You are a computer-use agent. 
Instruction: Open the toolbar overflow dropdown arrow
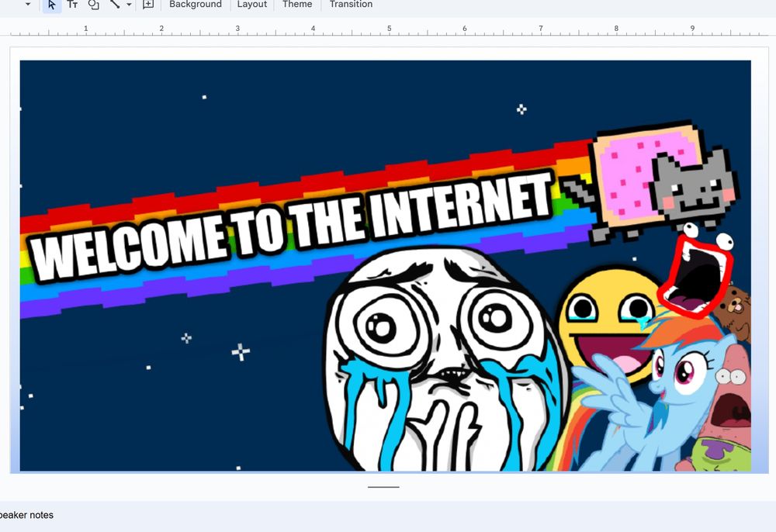(28, 5)
